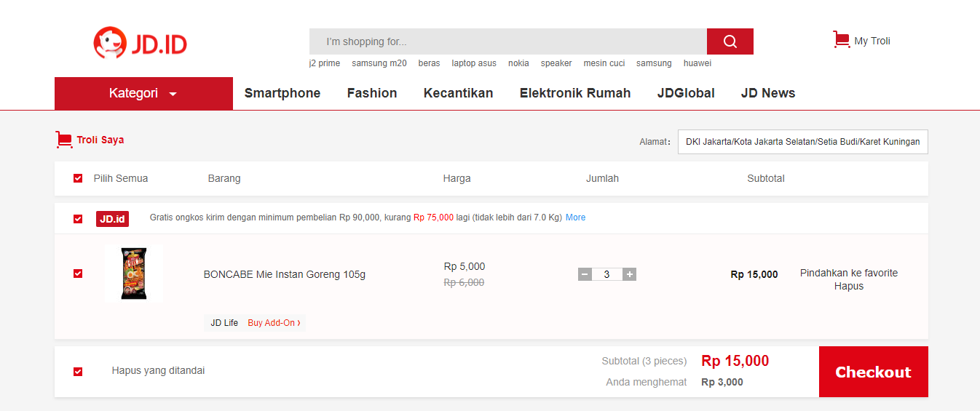Select huawei search suggestion

(698, 63)
